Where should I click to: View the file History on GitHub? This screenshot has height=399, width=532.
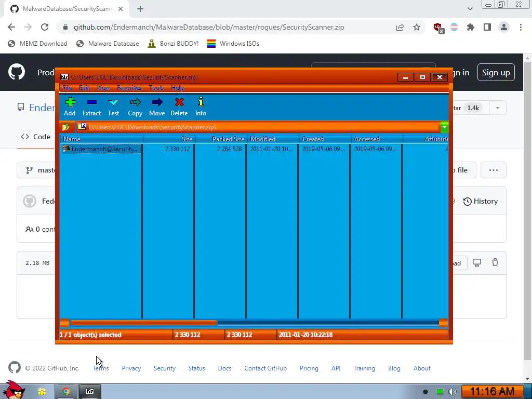481,201
